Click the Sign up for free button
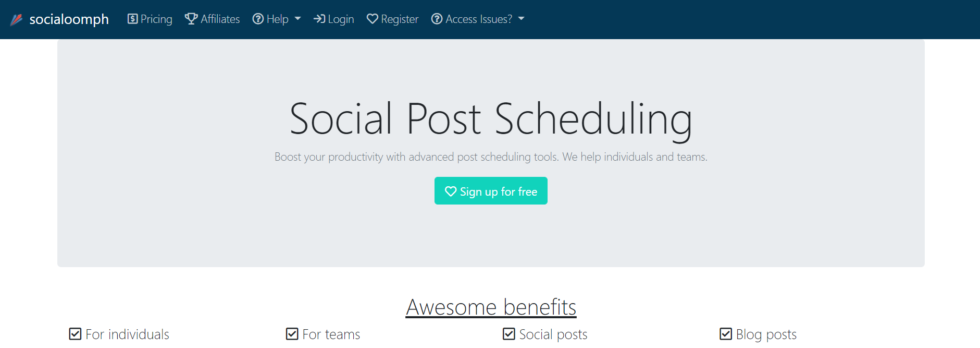 (491, 191)
